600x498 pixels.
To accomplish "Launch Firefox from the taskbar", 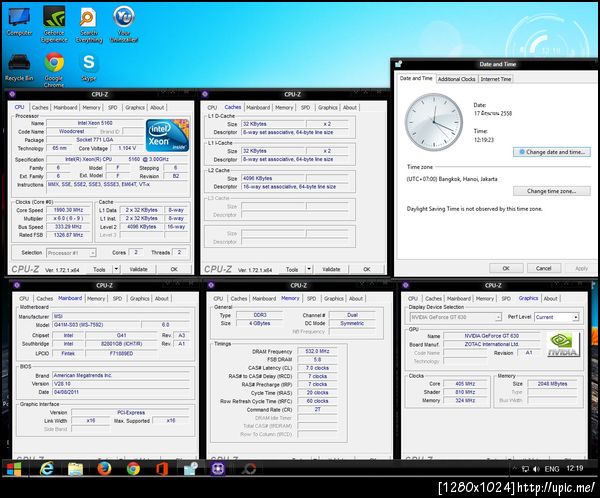I will [104, 469].
